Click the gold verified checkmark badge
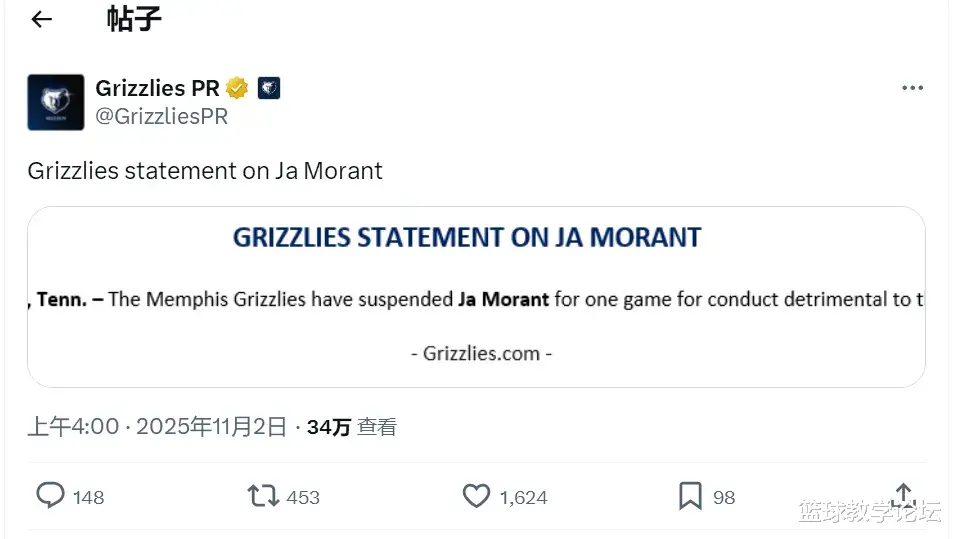Screen dimensions: 954x539 [237, 88]
